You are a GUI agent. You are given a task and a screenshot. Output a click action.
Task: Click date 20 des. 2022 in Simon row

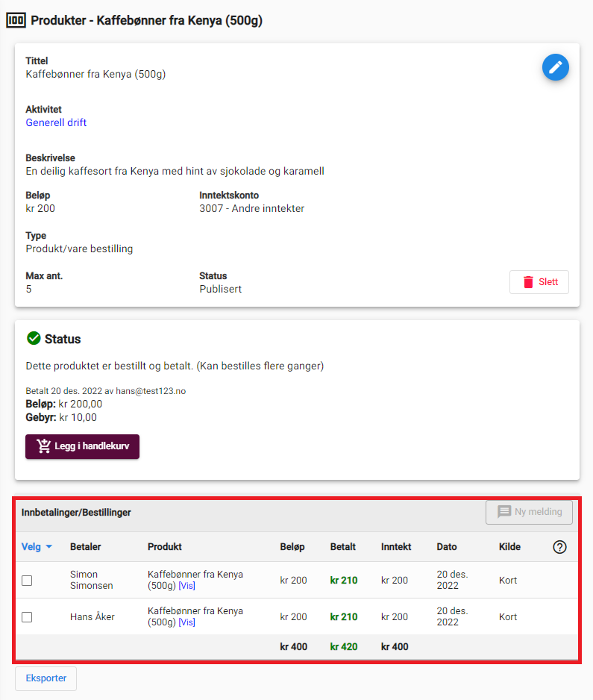click(452, 580)
